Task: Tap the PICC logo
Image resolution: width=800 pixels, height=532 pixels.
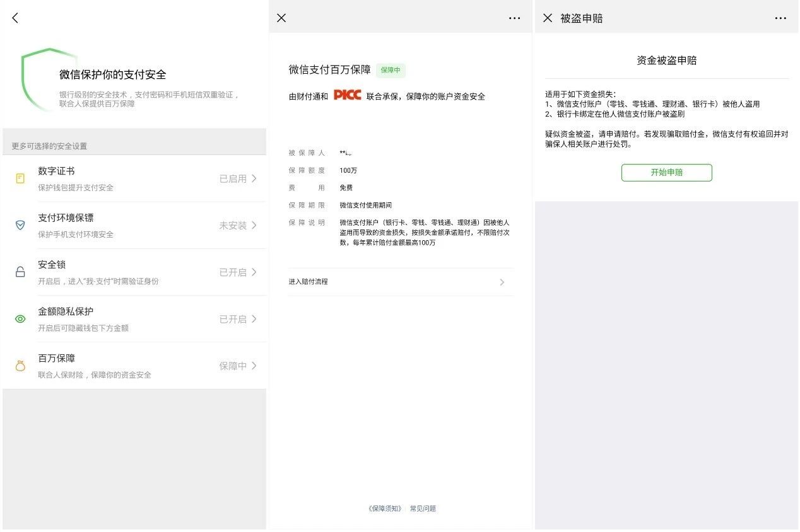Action: click(x=347, y=95)
